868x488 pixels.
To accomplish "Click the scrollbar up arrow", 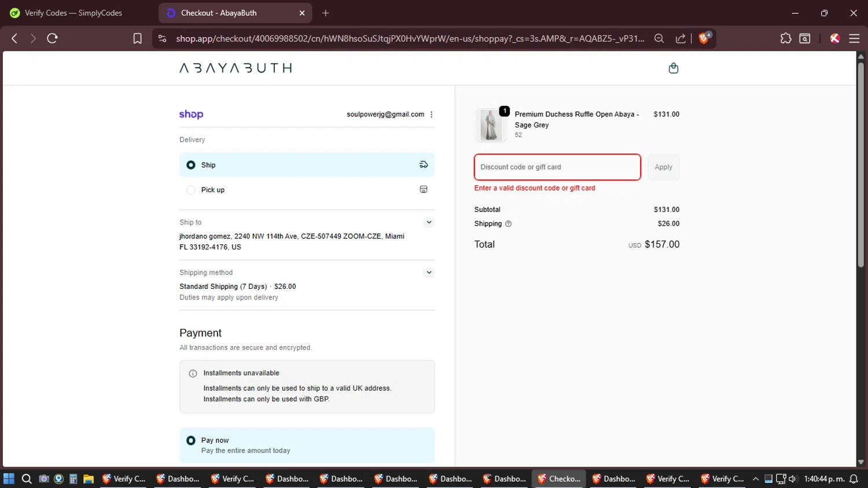I will click(x=861, y=56).
